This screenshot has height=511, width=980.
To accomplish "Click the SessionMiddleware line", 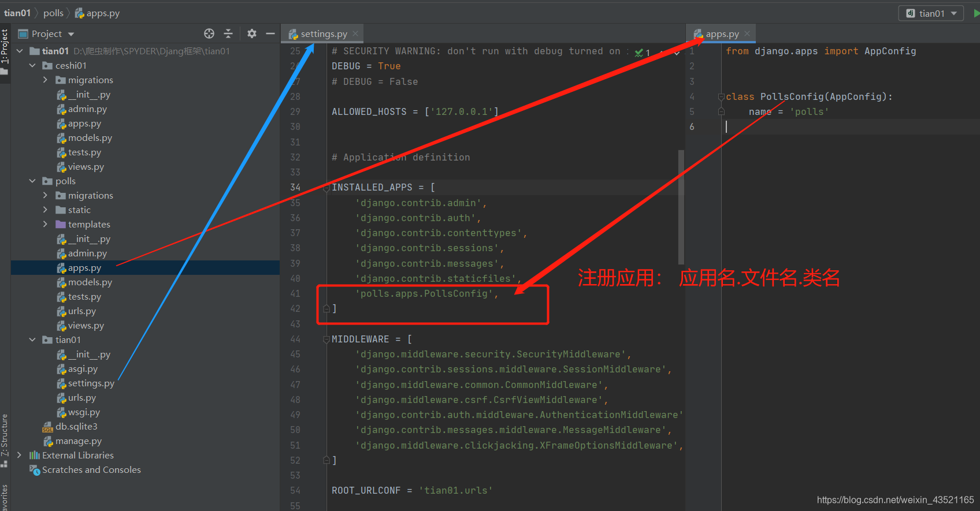I will [513, 370].
